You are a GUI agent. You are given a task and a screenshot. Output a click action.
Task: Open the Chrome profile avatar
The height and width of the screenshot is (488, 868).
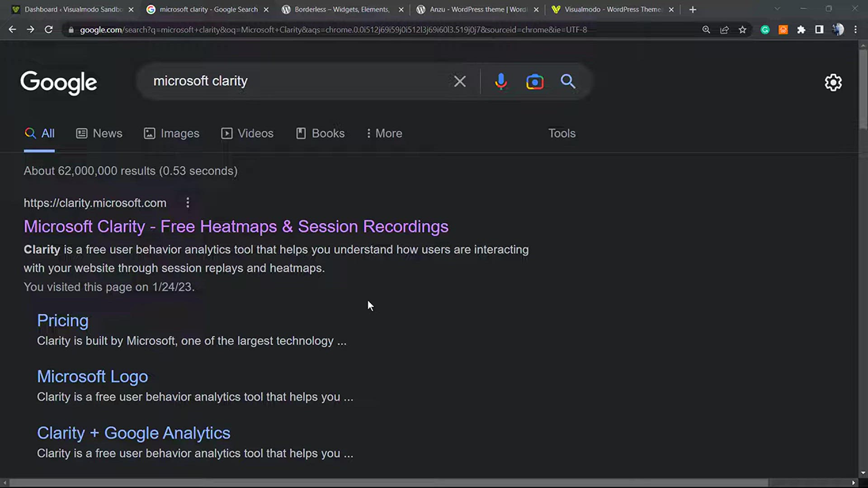click(838, 30)
